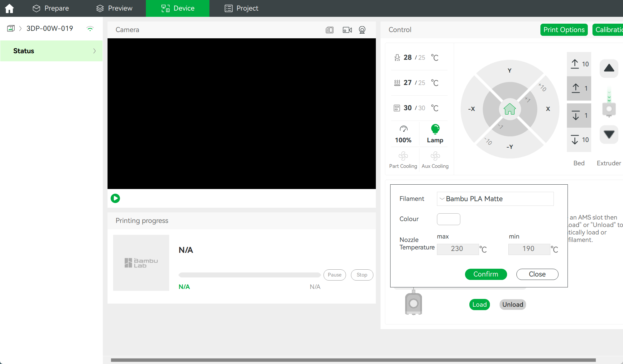Image resolution: width=623 pixels, height=364 pixels.
Task: Confirm the filament settings
Action: 486,274
